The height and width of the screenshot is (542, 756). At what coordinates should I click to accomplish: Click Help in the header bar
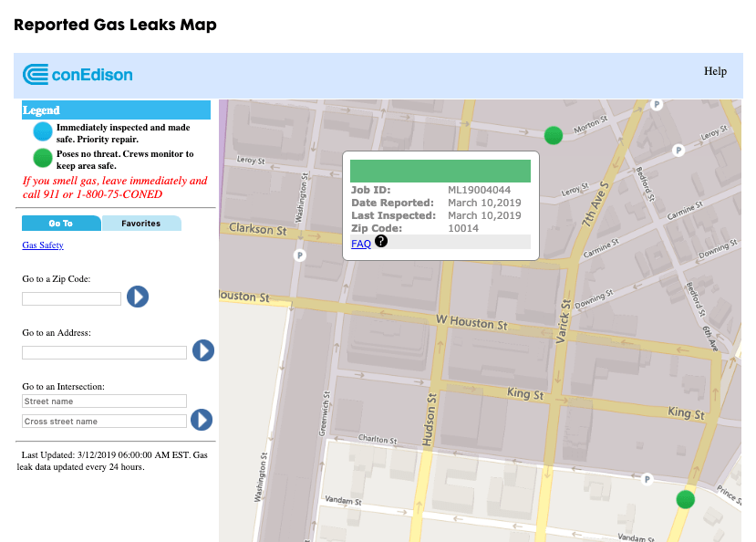point(715,71)
